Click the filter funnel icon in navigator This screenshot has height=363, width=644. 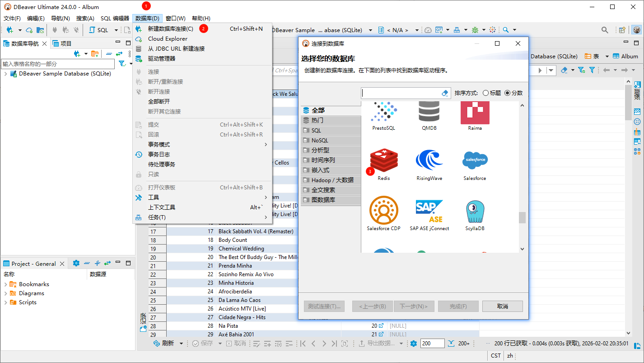[121, 64]
